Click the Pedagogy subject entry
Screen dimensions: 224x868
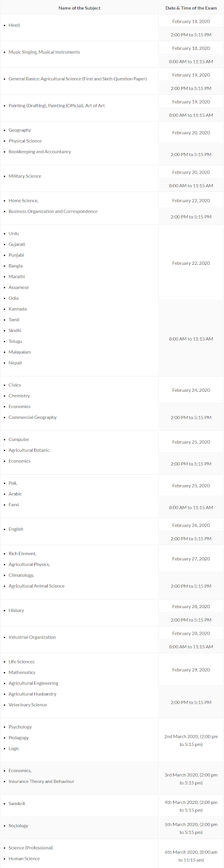coord(18,738)
